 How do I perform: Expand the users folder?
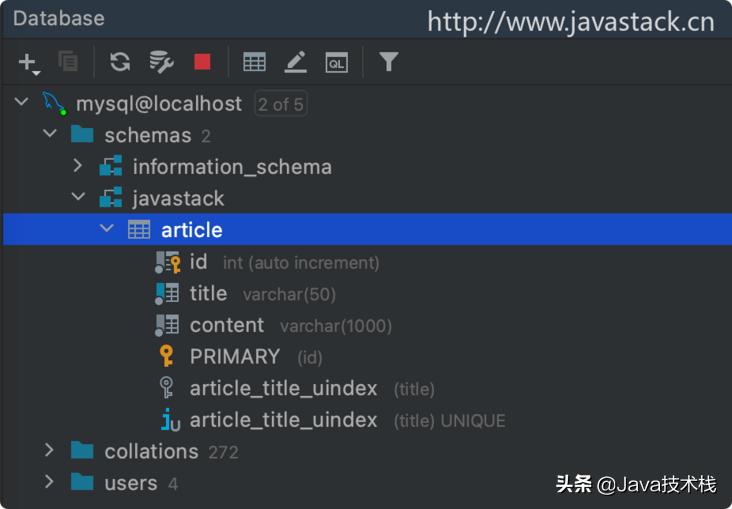49,481
